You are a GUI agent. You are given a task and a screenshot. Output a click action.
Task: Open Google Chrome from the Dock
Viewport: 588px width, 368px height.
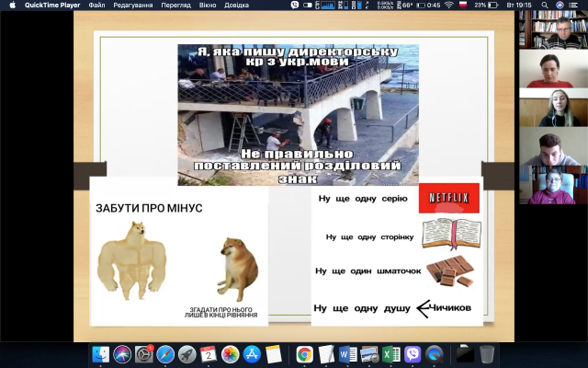pos(304,354)
